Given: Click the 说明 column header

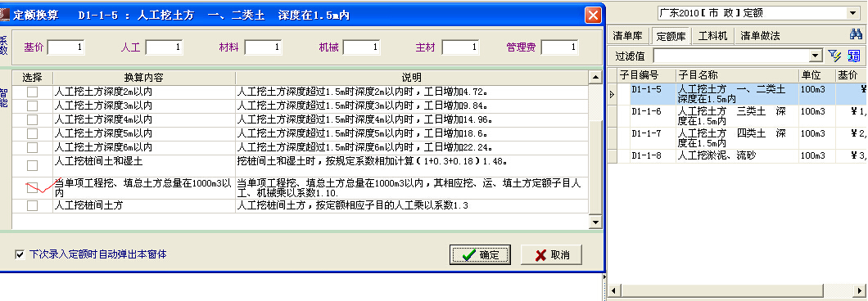Looking at the screenshot, I should coord(412,78).
